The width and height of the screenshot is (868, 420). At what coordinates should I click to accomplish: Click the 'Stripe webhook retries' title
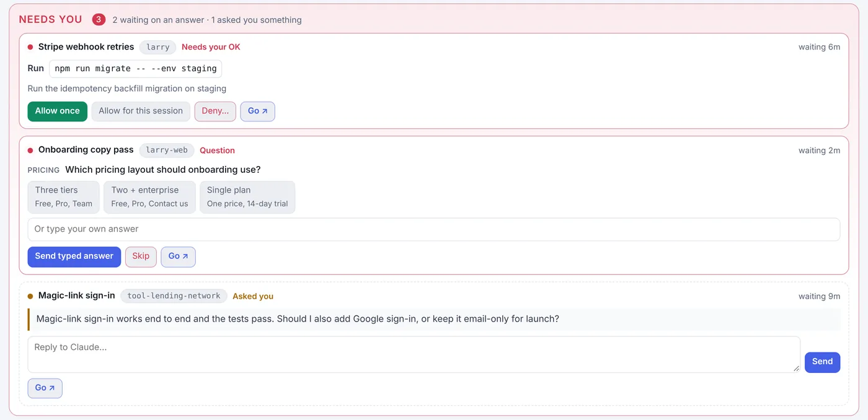[86, 47]
